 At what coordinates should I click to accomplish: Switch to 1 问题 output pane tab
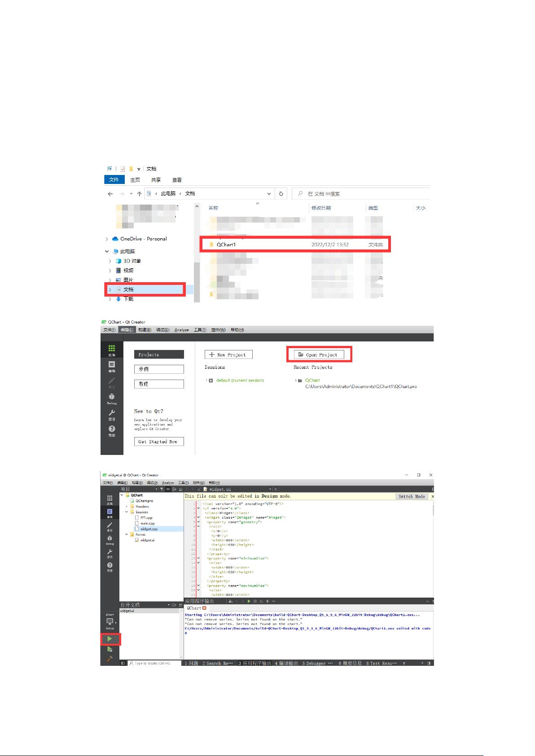click(192, 663)
